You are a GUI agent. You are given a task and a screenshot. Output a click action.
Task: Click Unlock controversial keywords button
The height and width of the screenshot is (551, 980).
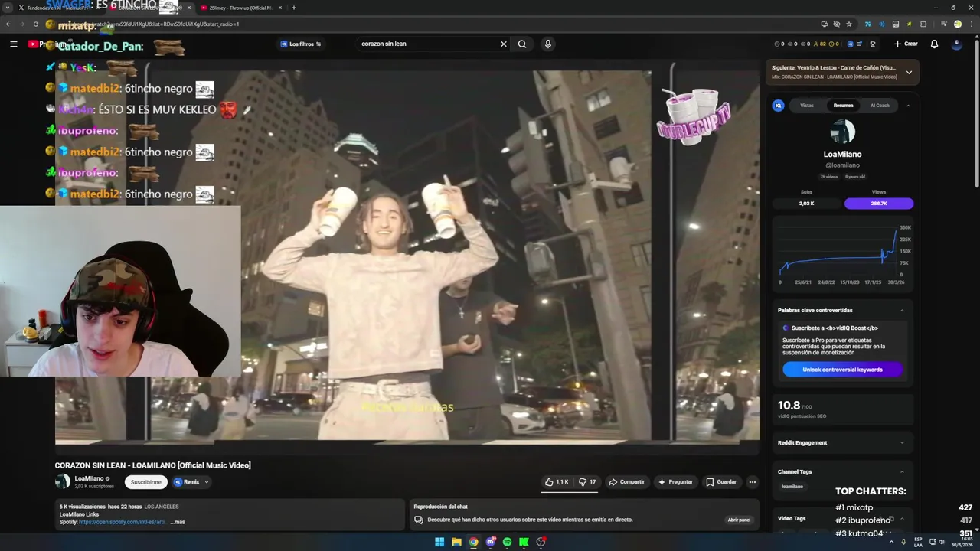tap(842, 370)
